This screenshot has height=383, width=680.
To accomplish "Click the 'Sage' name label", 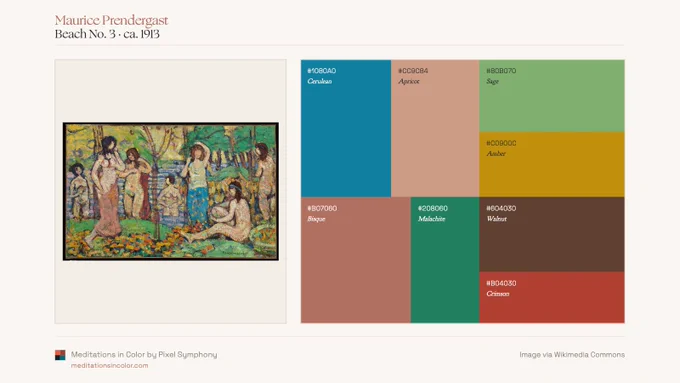I will point(492,82).
